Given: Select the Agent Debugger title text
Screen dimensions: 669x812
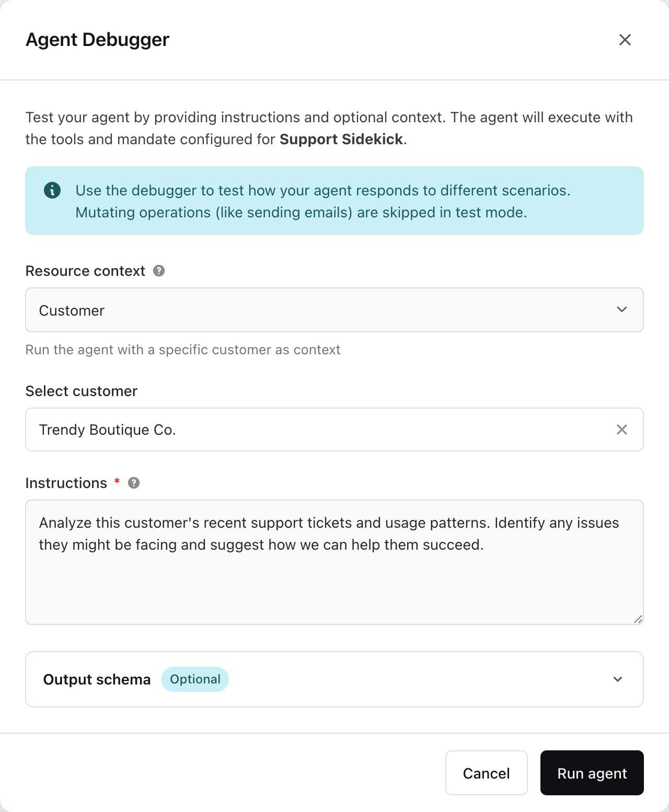Looking at the screenshot, I should click(x=97, y=39).
